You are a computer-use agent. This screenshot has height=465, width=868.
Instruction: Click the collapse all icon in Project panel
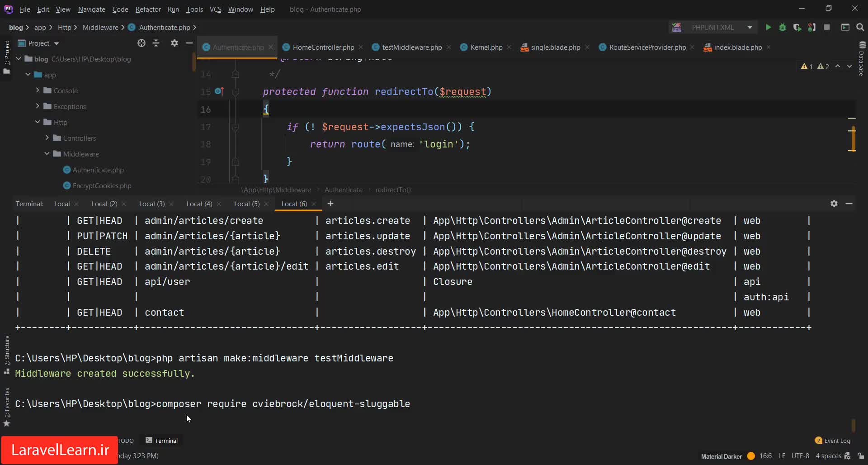pos(156,43)
